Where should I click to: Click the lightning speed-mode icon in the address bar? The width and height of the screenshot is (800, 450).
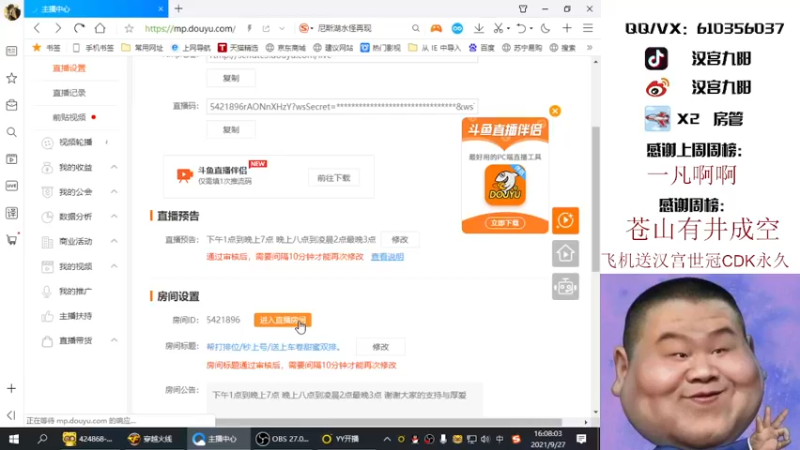click(x=249, y=29)
